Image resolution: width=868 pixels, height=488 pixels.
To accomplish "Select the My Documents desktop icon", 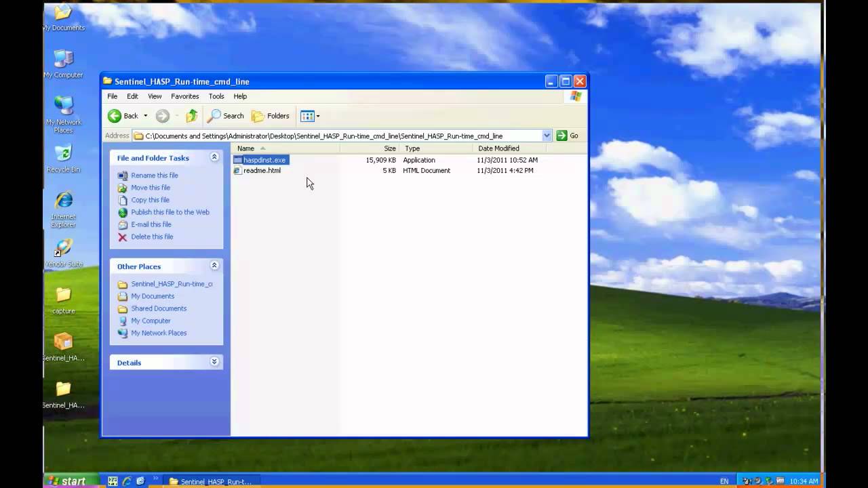I will pos(63,18).
